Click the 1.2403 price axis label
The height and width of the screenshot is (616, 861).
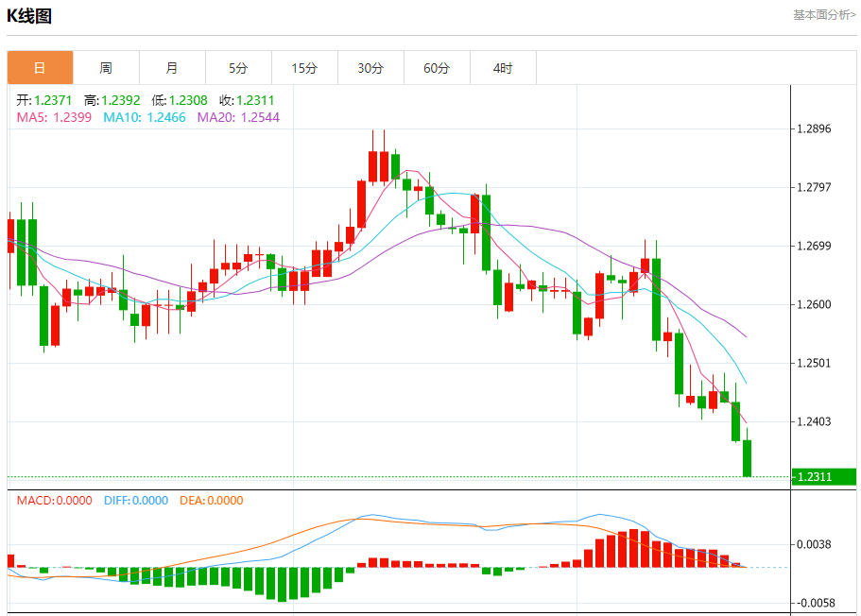pos(814,421)
